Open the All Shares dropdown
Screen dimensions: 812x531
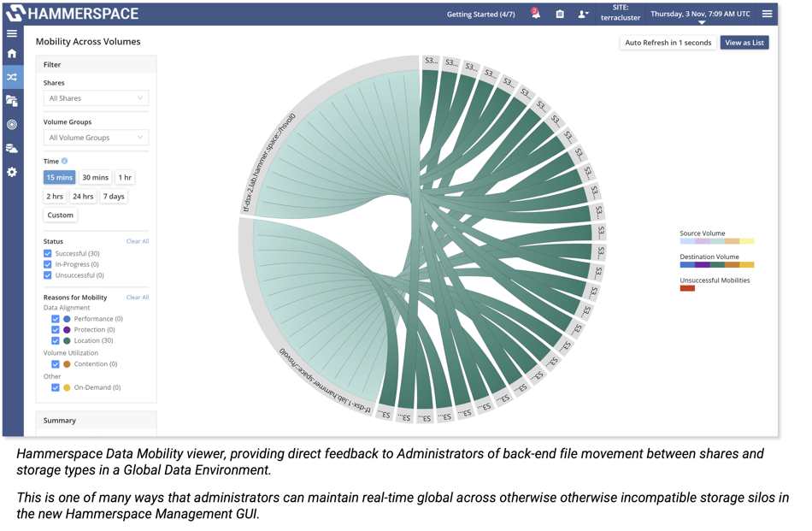(x=96, y=98)
